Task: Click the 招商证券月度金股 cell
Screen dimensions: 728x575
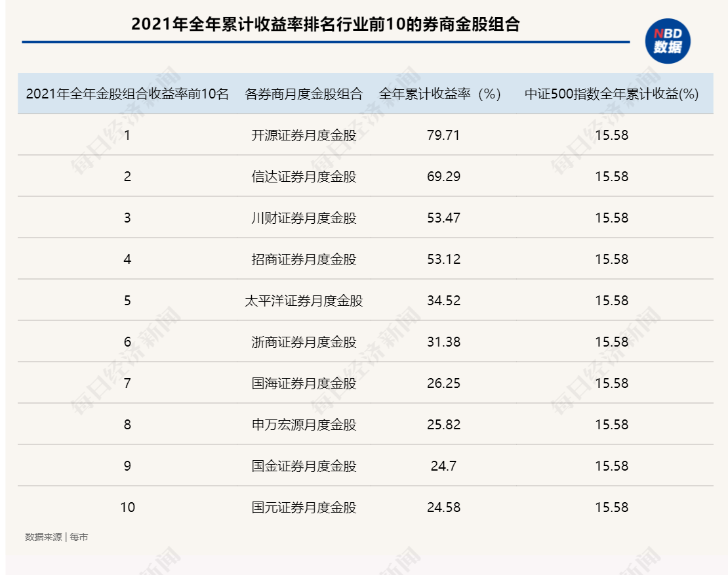Action: click(304, 259)
